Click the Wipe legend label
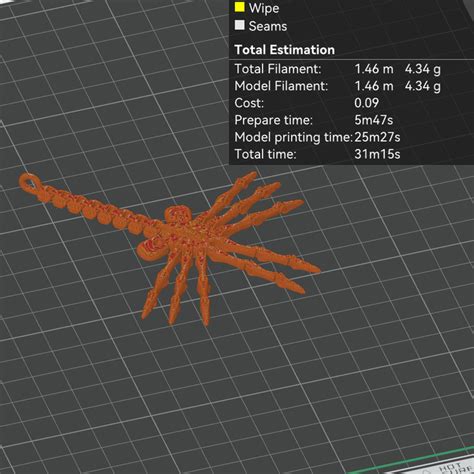 [264, 8]
